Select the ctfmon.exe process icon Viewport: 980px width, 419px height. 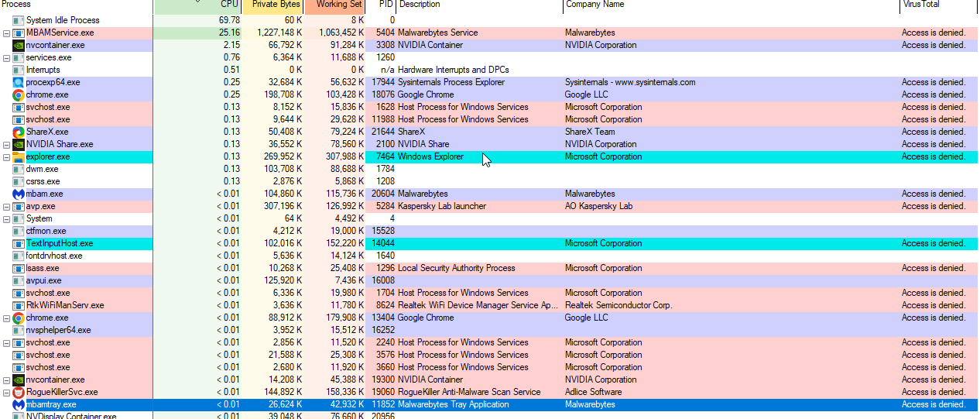coord(19,231)
